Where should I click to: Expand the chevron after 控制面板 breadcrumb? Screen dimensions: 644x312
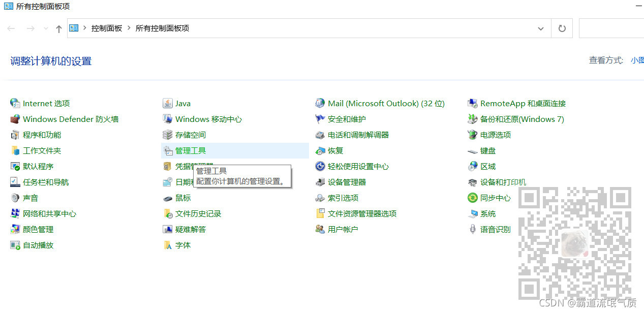129,28
